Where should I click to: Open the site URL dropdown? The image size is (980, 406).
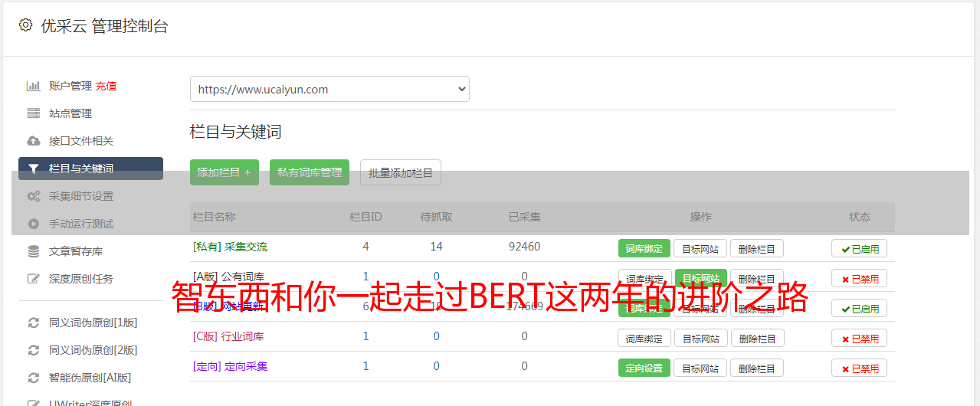329,89
